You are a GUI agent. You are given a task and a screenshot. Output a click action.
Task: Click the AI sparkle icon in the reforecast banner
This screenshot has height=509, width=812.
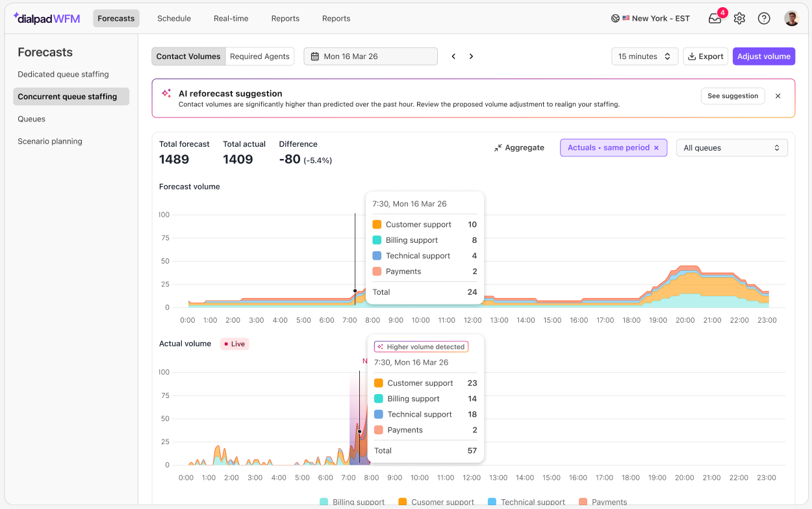coord(166,93)
